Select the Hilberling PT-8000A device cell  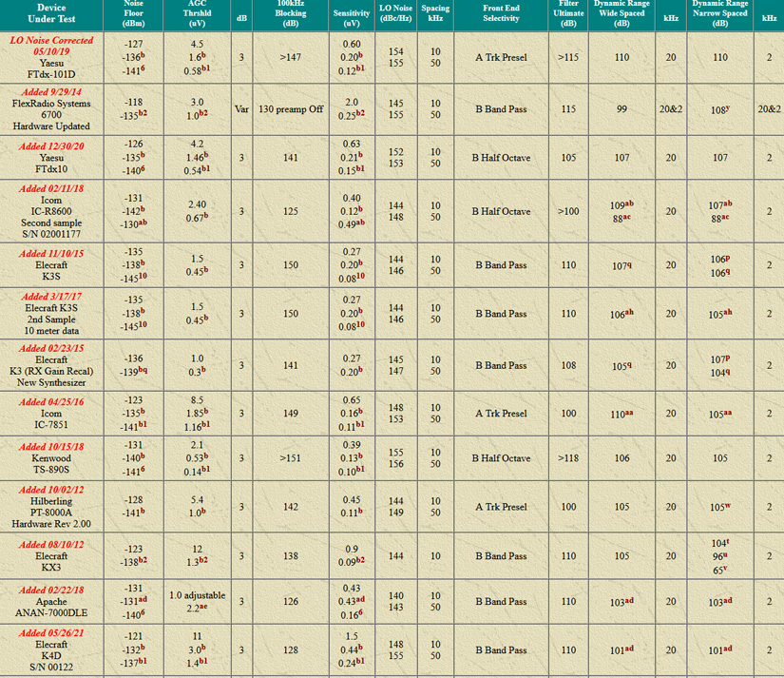click(51, 507)
